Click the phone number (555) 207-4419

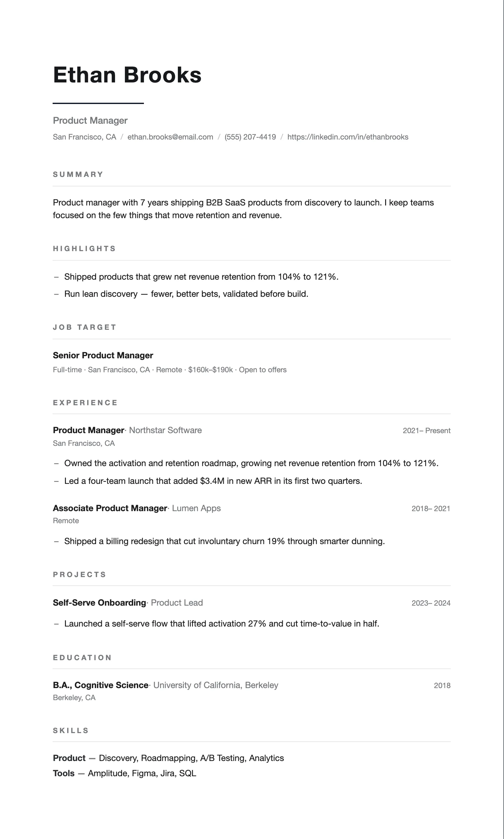(250, 137)
